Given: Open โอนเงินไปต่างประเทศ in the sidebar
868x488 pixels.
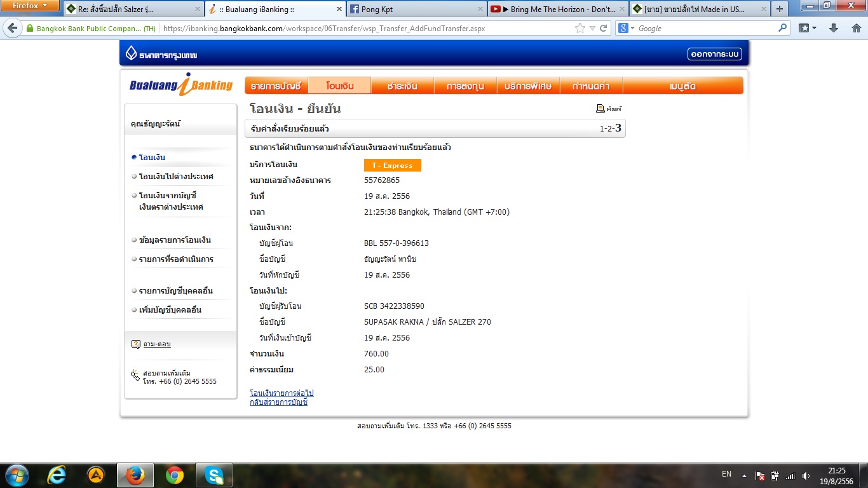Looking at the screenshot, I should 176,177.
